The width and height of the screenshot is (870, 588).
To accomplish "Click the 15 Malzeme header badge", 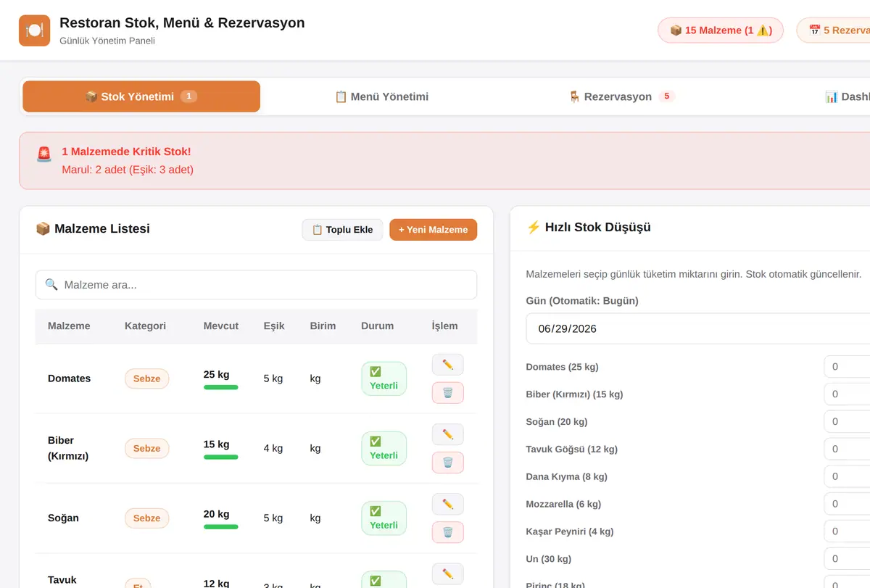I will [x=721, y=30].
